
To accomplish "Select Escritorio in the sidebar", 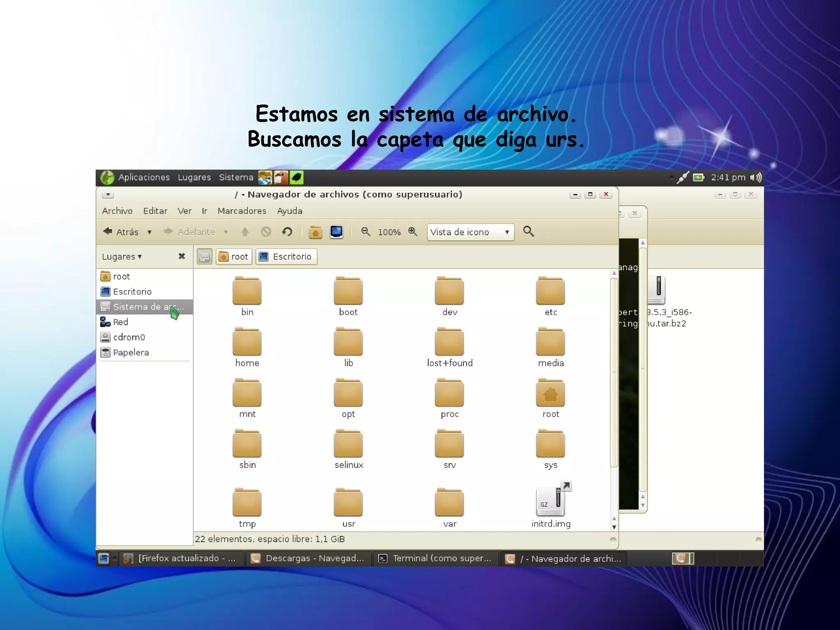I will click(145, 292).
